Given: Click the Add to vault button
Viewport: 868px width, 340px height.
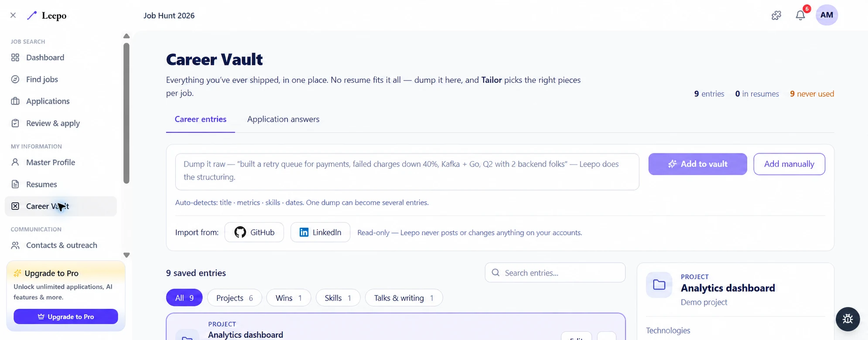Looking at the screenshot, I should (697, 164).
